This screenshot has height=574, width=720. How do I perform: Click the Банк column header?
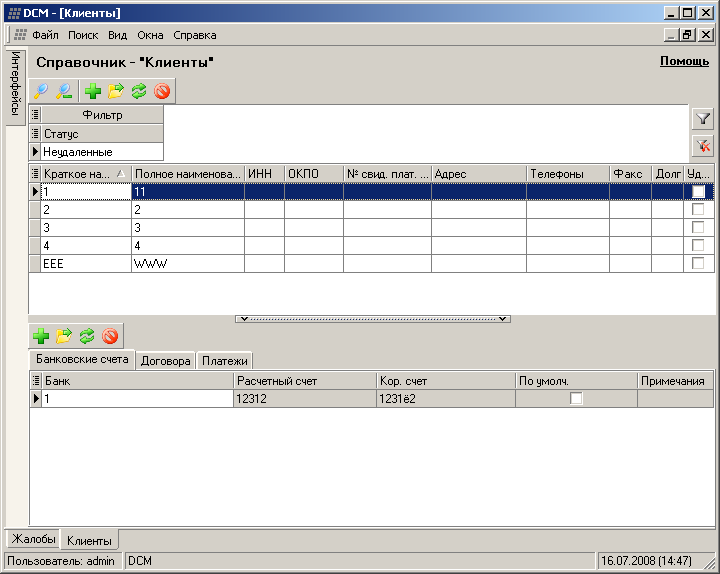pos(138,381)
